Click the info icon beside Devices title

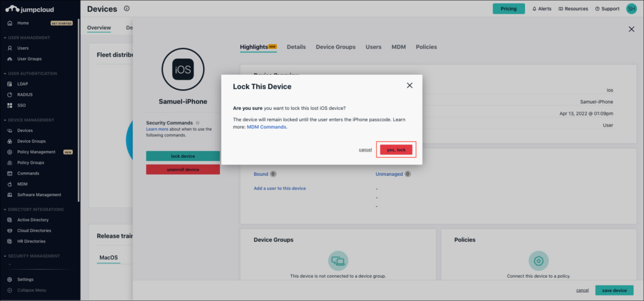[x=127, y=9]
